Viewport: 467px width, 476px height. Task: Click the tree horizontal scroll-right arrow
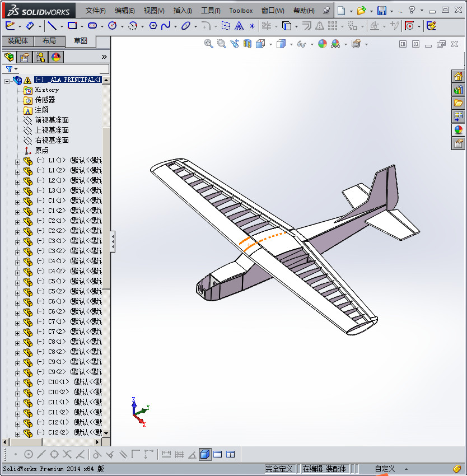pyautogui.click(x=97, y=442)
